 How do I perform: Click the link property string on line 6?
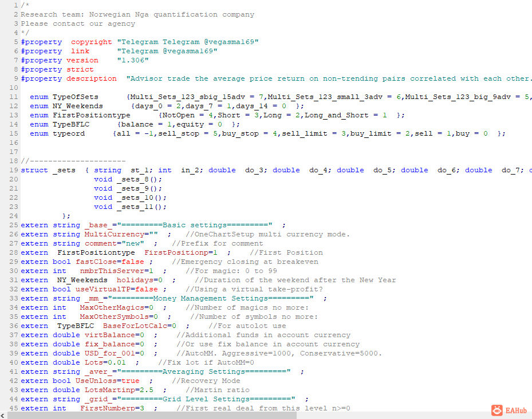(x=167, y=51)
